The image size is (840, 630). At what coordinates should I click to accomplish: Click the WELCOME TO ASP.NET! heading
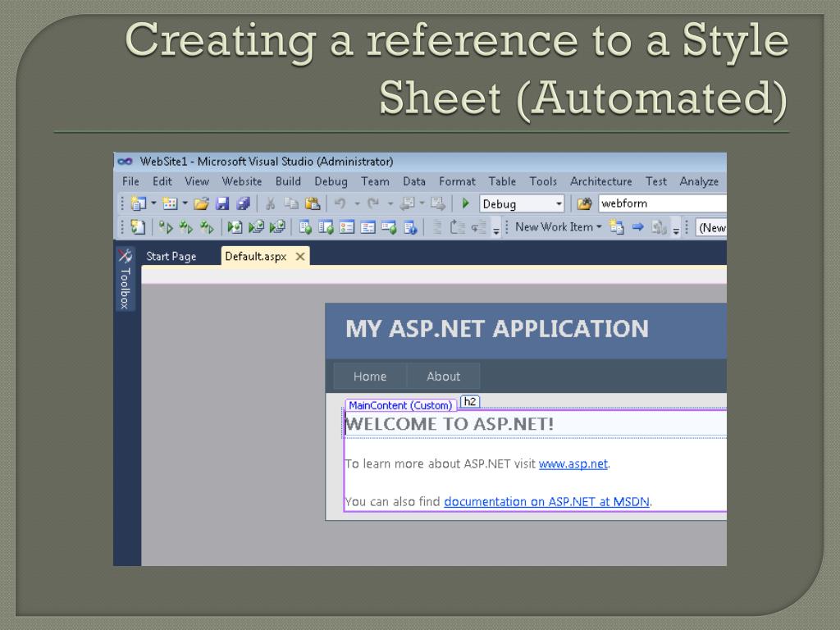450,424
